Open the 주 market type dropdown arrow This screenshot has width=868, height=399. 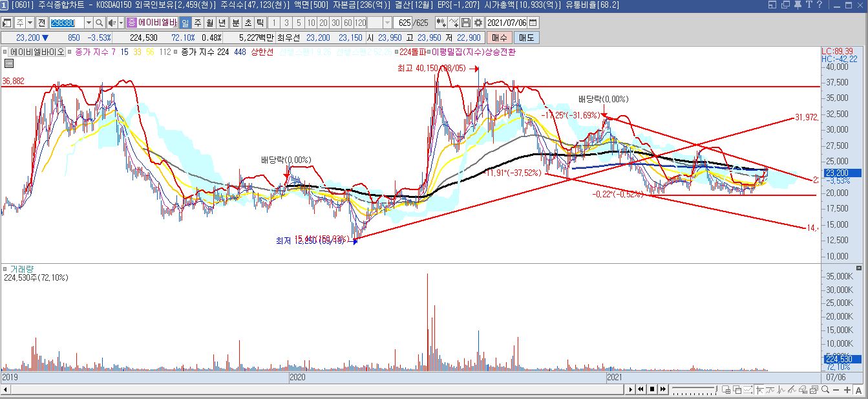pos(30,23)
